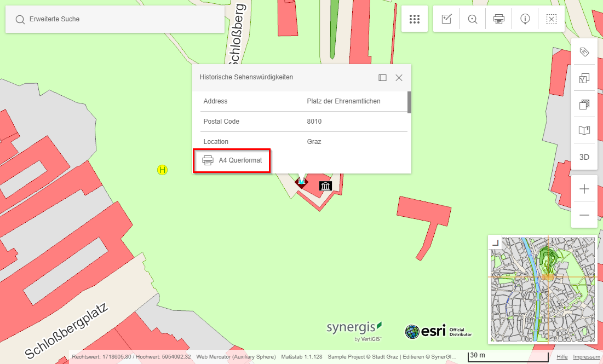The image size is (603, 364).
Task: Dock the Historische Sehenswürdigkeiten popup
Action: [x=382, y=77]
